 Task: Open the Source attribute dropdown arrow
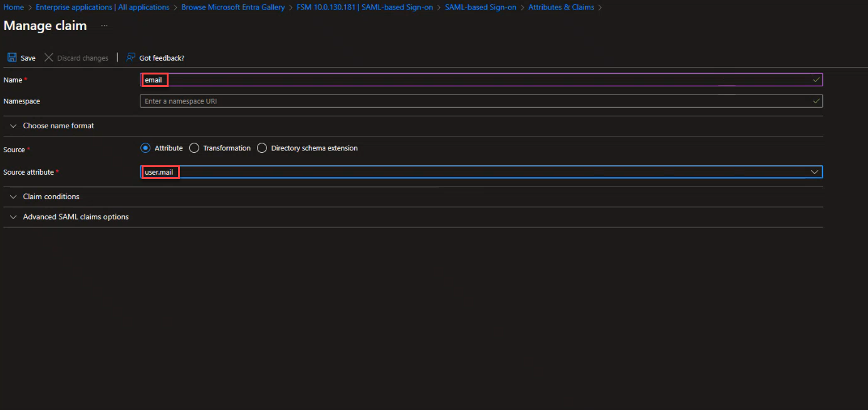click(815, 172)
